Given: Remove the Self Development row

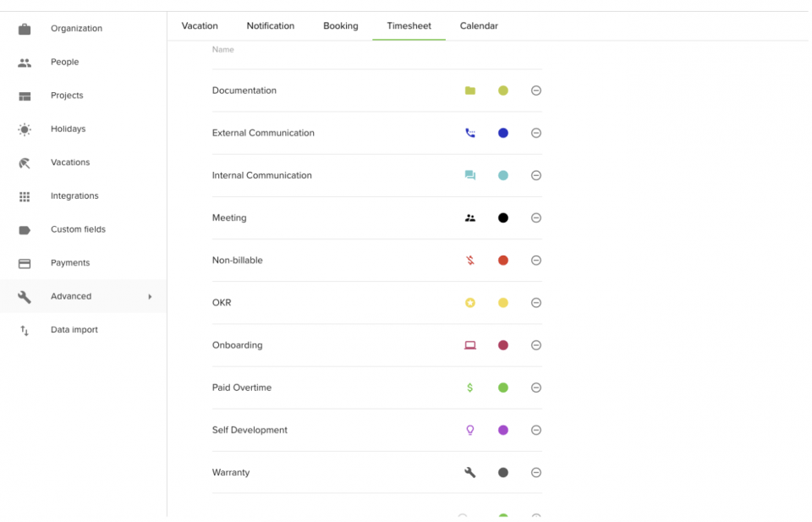Looking at the screenshot, I should pos(536,431).
